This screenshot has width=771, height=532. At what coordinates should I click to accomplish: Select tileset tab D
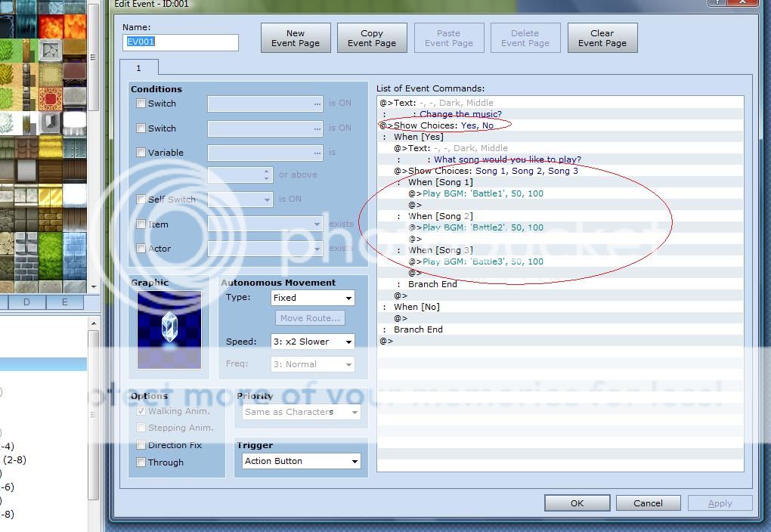(26, 302)
